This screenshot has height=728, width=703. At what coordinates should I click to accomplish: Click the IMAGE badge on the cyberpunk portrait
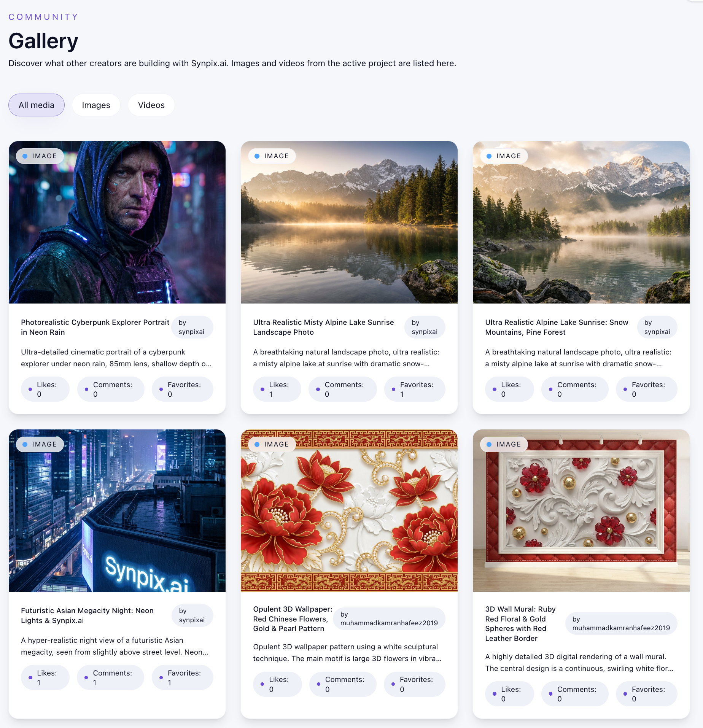click(40, 156)
